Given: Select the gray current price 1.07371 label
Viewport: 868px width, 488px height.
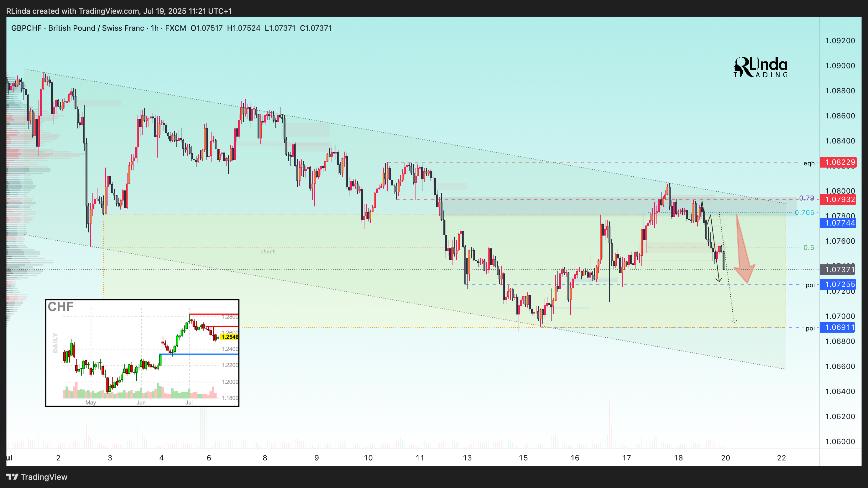Looking at the screenshot, I should pyautogui.click(x=838, y=269).
